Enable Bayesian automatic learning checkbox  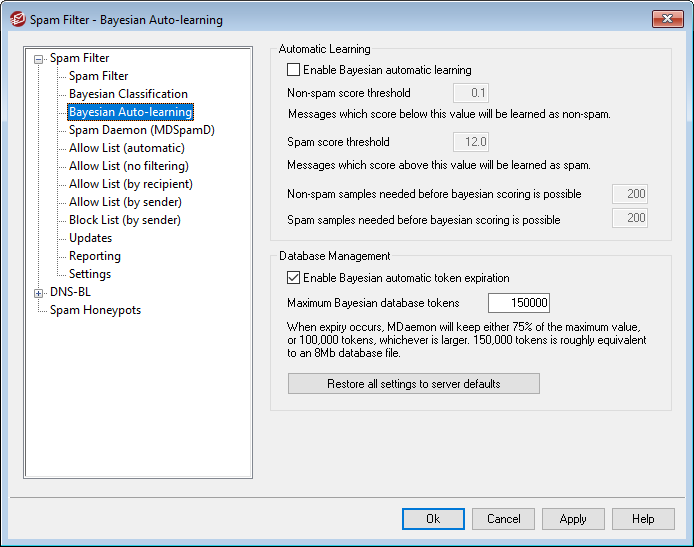293,70
